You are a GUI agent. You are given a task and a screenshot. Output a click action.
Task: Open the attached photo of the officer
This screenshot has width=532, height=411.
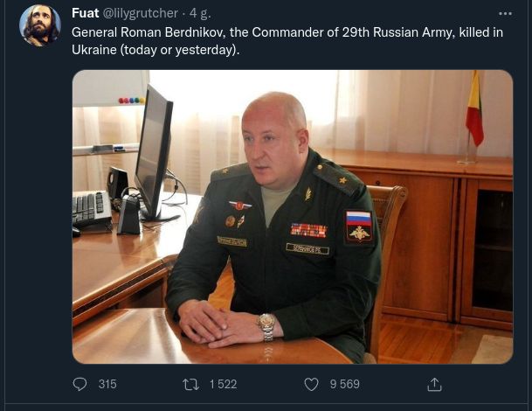(x=293, y=217)
